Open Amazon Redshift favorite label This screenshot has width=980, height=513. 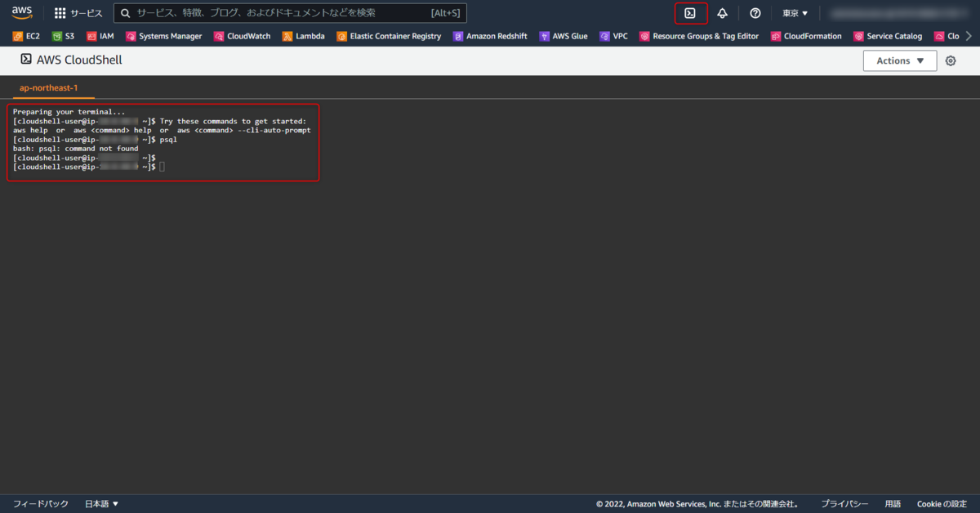click(497, 36)
